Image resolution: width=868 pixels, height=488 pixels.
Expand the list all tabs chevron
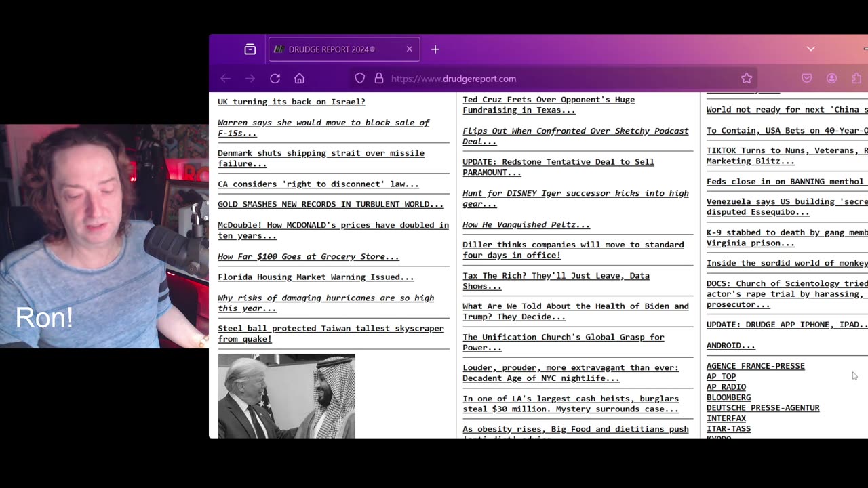(810, 49)
